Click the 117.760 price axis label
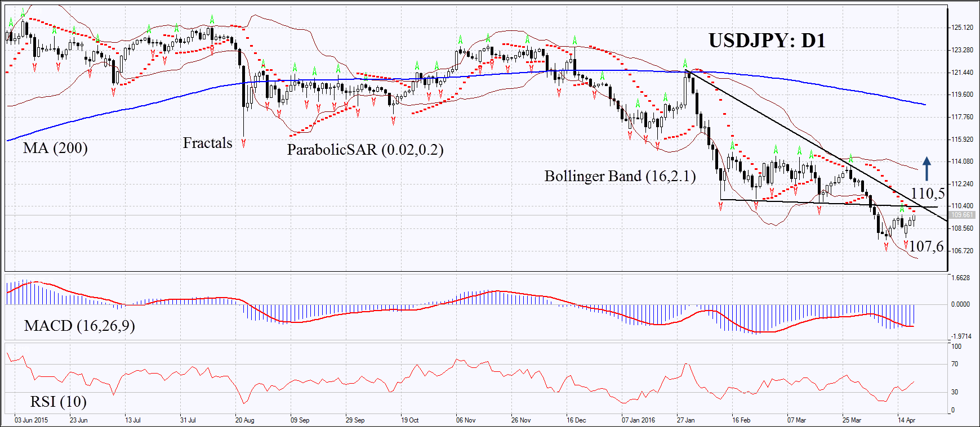The width and height of the screenshot is (980, 427). pos(962,117)
